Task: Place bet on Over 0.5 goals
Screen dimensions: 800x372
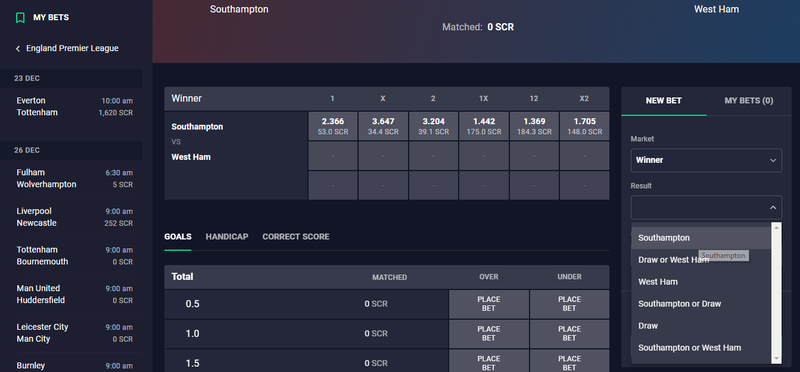Action: (x=489, y=304)
